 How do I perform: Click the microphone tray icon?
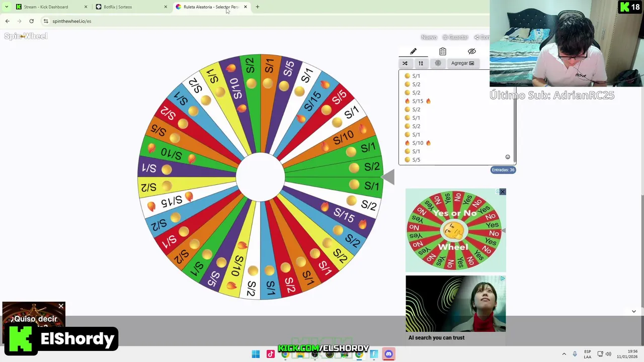click(575, 354)
